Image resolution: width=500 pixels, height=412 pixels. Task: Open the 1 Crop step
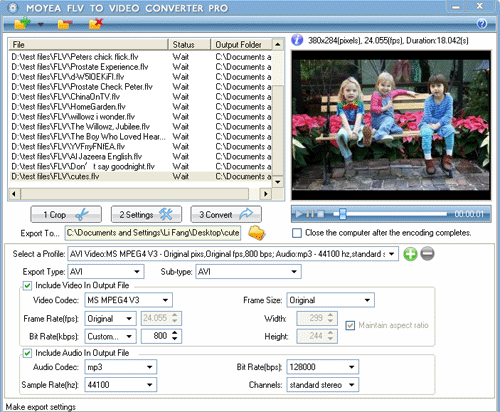[x=66, y=214]
